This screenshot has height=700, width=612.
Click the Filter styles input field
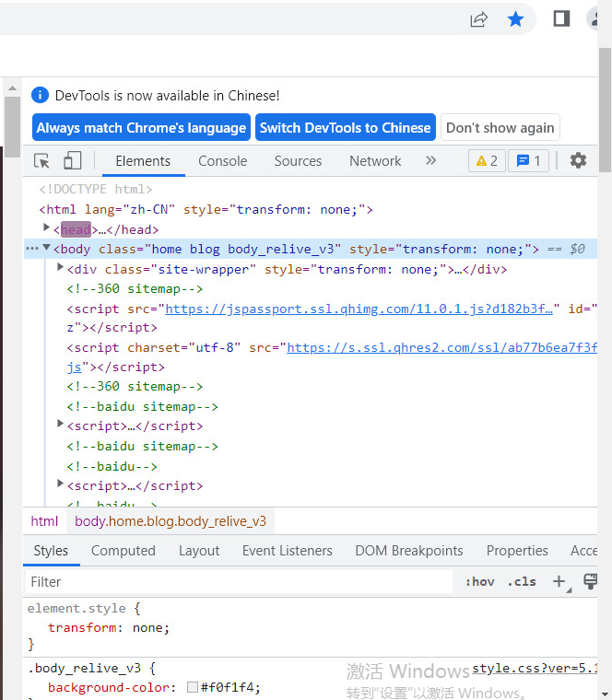point(239,582)
